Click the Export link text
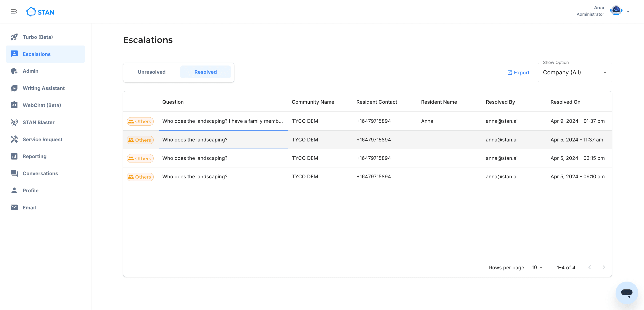The height and width of the screenshot is (310, 644). [x=521, y=72]
